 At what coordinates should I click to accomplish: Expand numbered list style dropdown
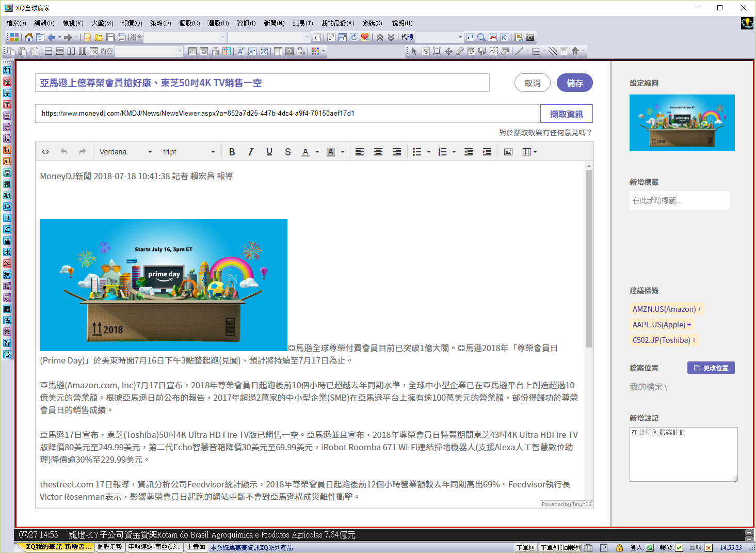point(454,152)
